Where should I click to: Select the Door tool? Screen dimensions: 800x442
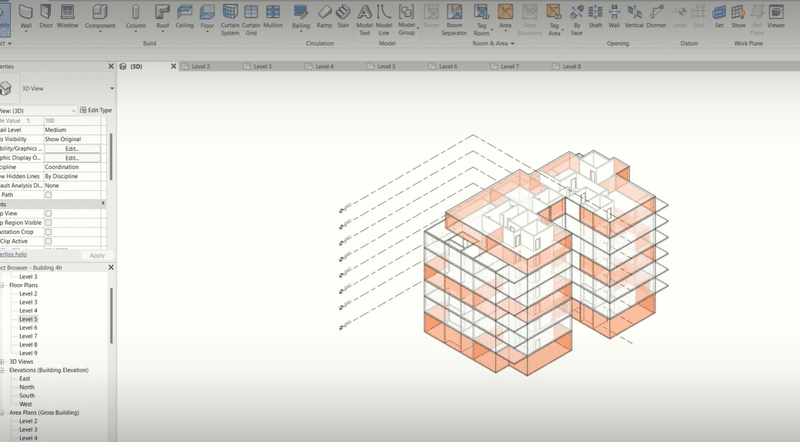46,16
